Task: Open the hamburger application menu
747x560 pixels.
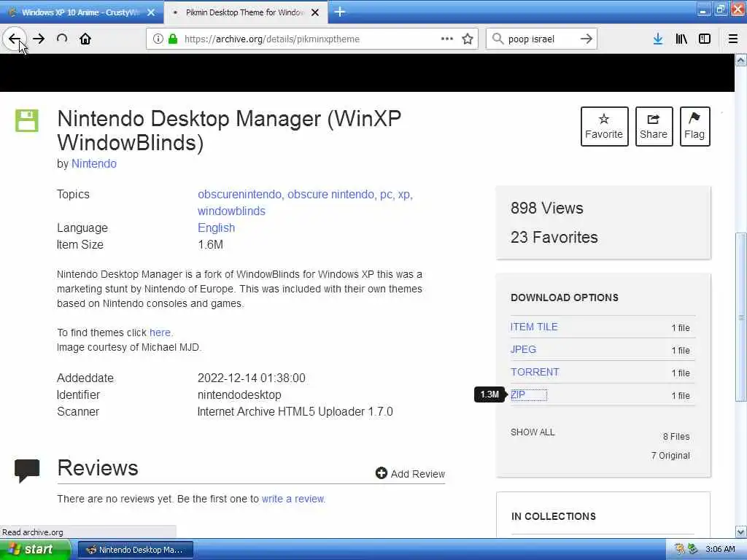Action: click(732, 39)
